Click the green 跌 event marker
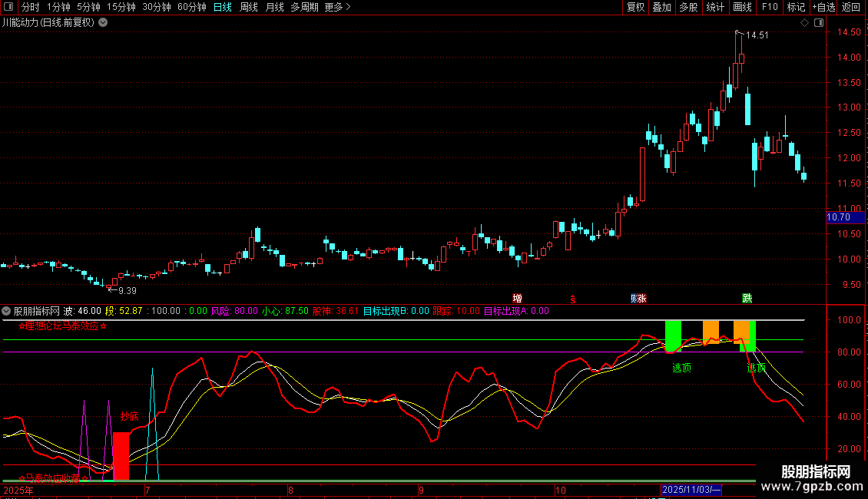 click(x=747, y=298)
